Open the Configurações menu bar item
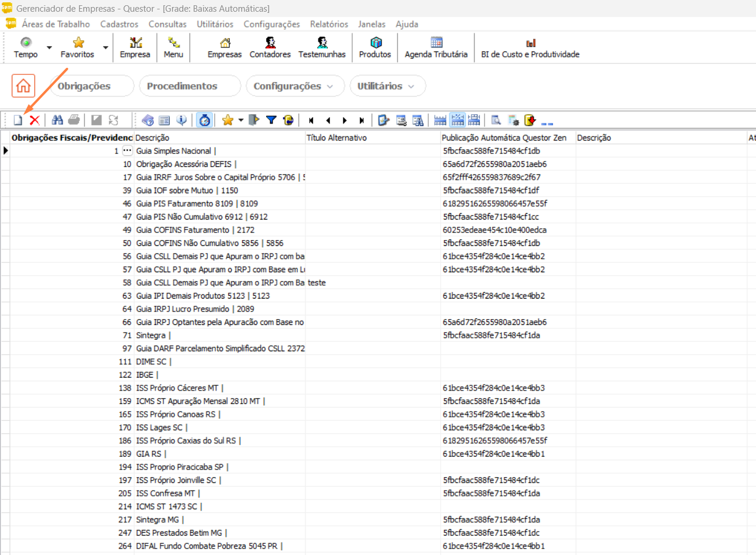This screenshot has height=555, width=756. (x=272, y=24)
